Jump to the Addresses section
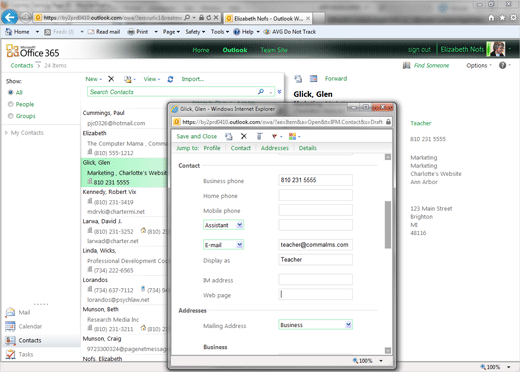 [275, 148]
